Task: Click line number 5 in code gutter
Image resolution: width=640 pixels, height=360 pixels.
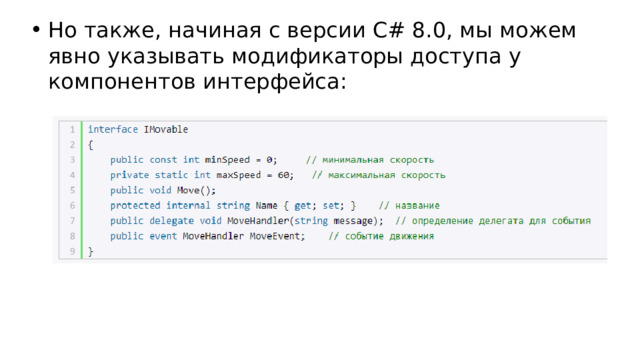Action: (72, 191)
